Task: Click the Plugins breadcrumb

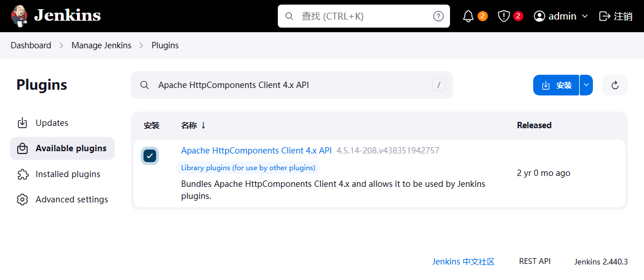Action: pos(165,45)
